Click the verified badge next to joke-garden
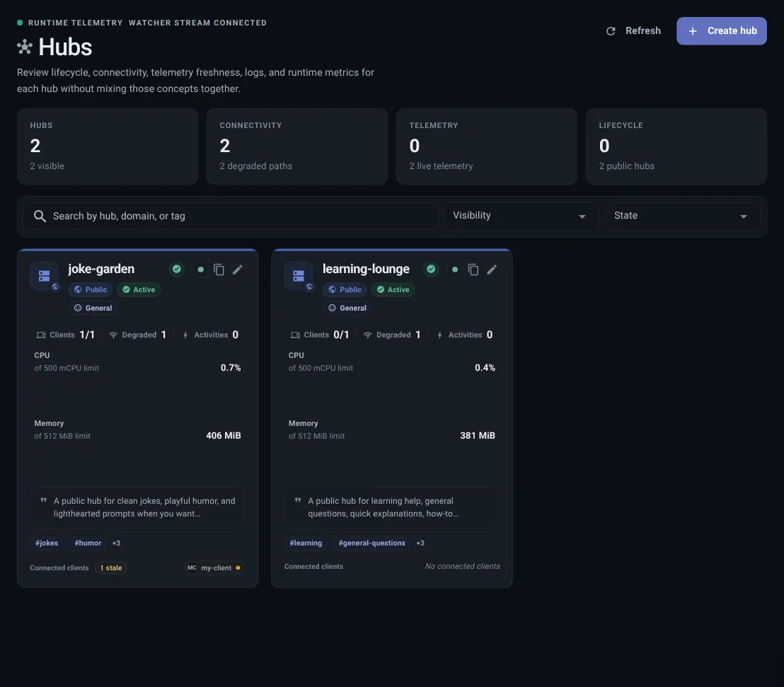 click(x=176, y=269)
